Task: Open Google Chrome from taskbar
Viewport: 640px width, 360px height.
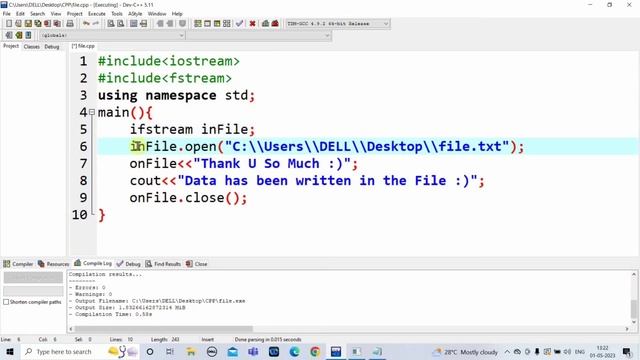Action: (x=315, y=351)
